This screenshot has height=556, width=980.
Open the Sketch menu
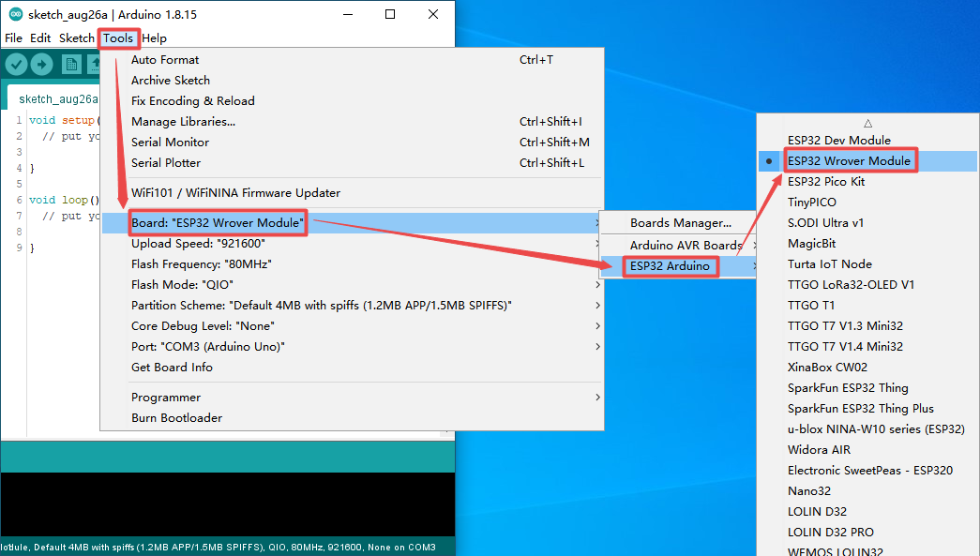tap(76, 38)
